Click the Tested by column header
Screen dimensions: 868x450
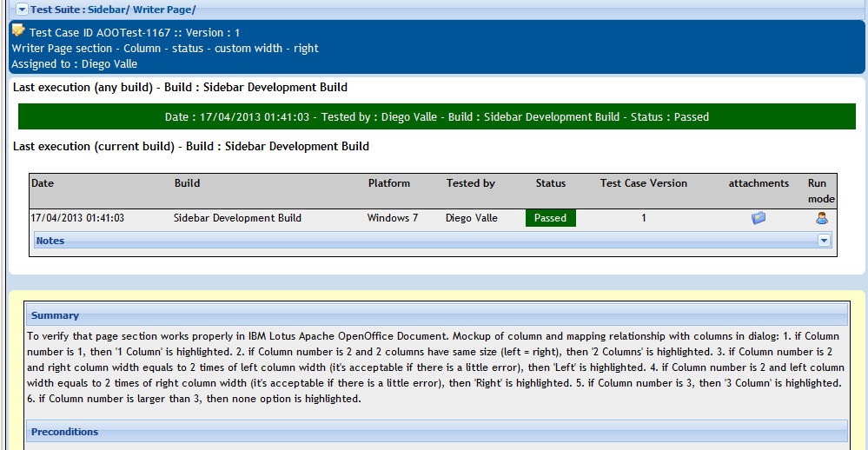pyautogui.click(x=471, y=183)
